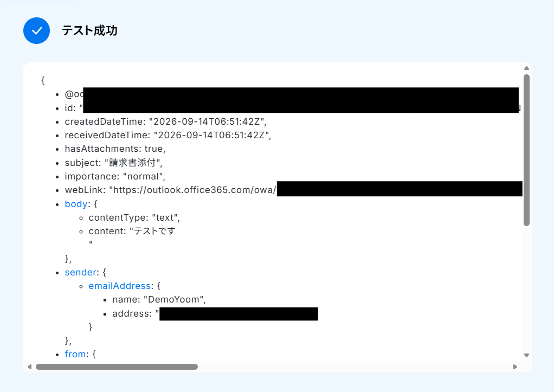Click the テスト成功 heading text

click(89, 31)
